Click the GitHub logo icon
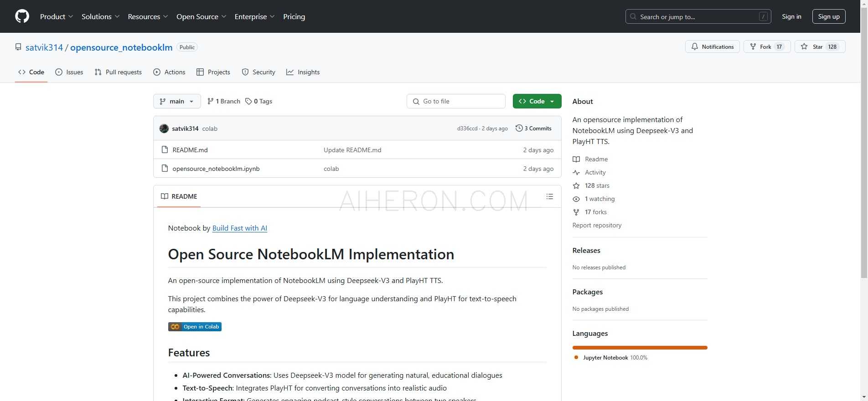Viewport: 868px width, 401px height. coord(22,16)
